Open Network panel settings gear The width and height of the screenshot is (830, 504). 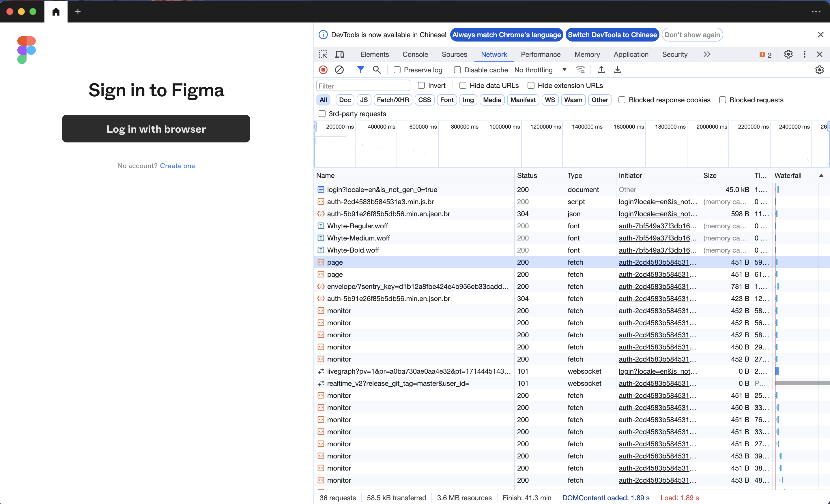819,70
